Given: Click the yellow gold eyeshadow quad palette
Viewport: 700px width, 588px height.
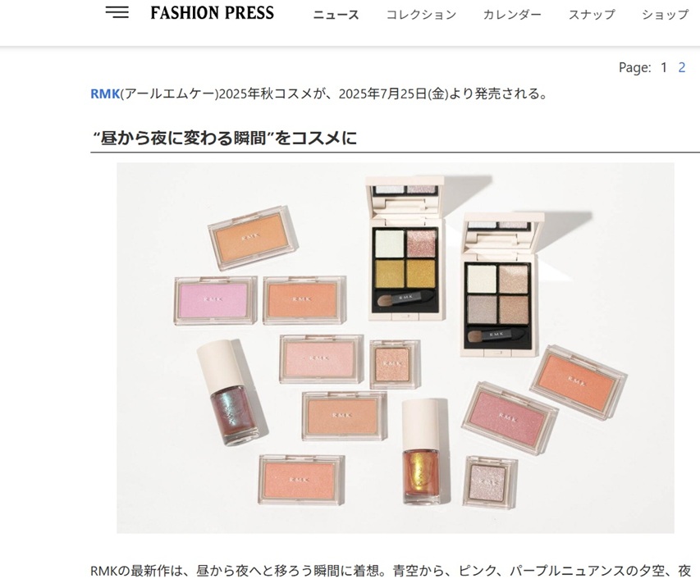Looking at the screenshot, I should tap(405, 248).
